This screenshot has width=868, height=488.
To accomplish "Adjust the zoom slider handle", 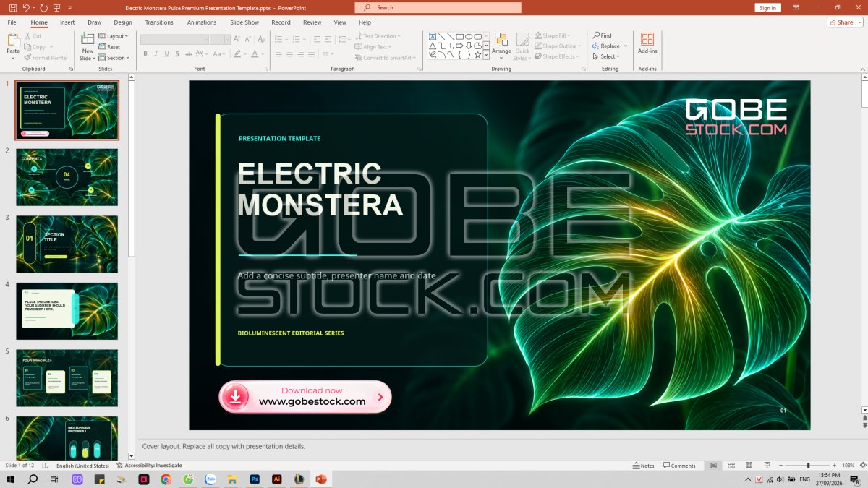I will point(809,466).
